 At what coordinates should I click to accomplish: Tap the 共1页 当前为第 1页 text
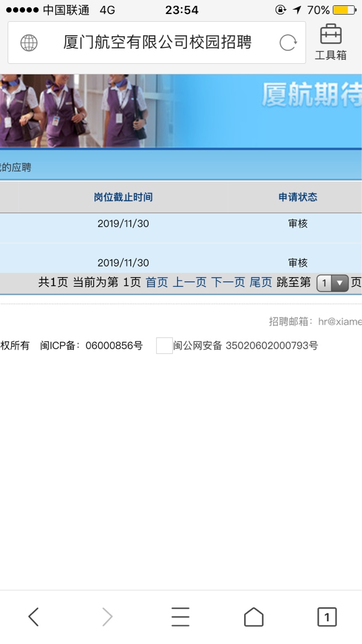pyautogui.click(x=89, y=282)
